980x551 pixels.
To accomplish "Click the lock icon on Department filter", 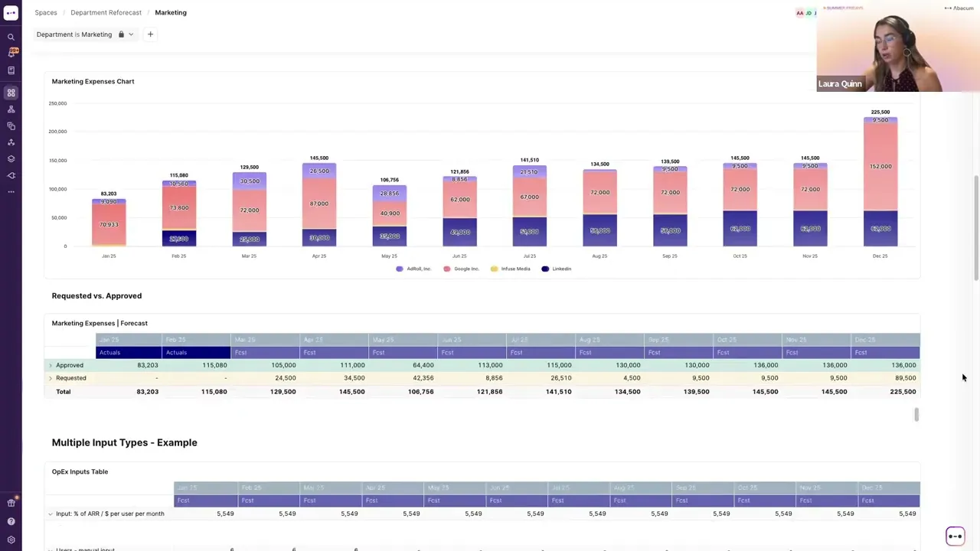I will pyautogui.click(x=121, y=34).
